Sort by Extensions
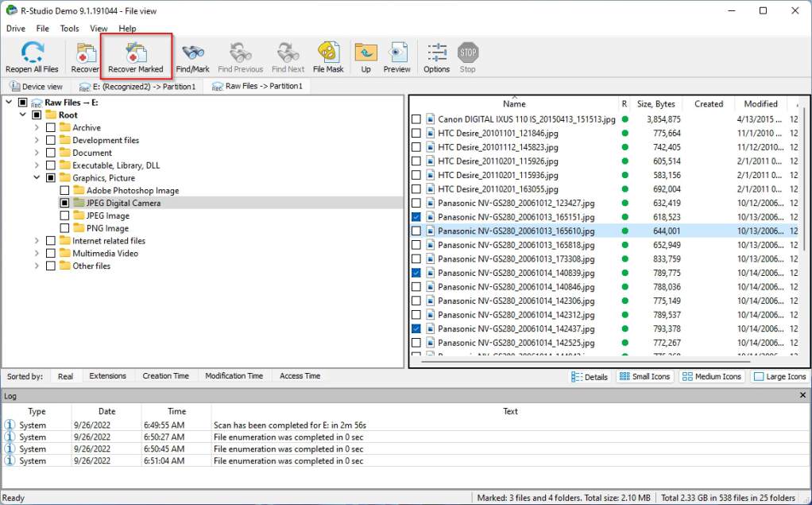 pyautogui.click(x=108, y=376)
